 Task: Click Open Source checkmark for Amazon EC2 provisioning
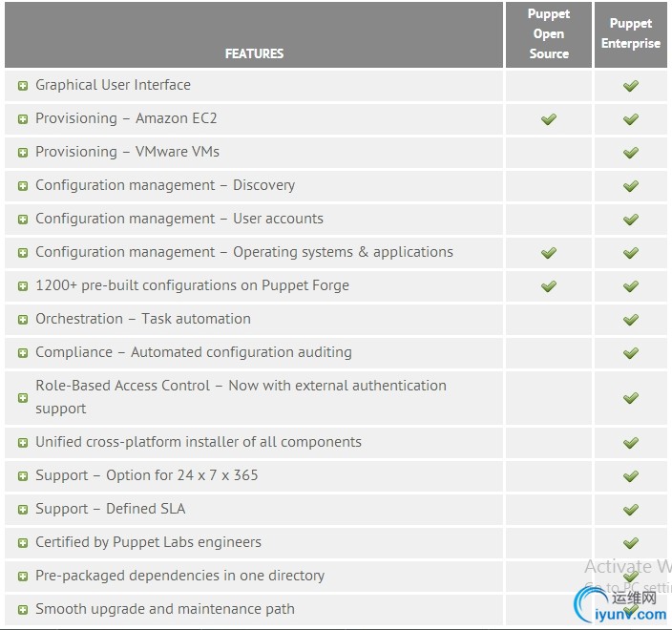point(549,119)
